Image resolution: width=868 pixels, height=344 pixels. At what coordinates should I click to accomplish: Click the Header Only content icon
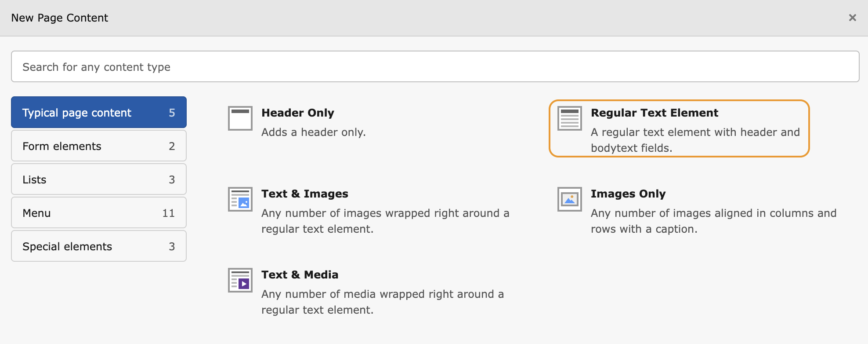coord(240,118)
